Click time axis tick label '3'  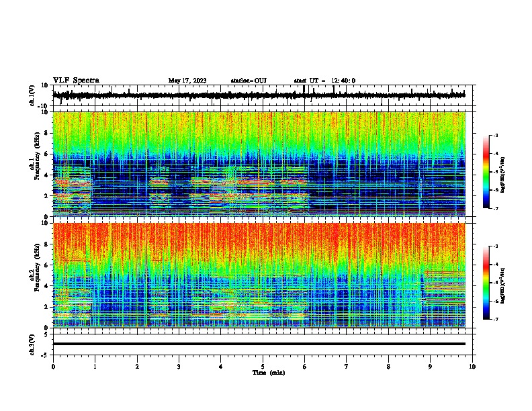click(x=179, y=366)
